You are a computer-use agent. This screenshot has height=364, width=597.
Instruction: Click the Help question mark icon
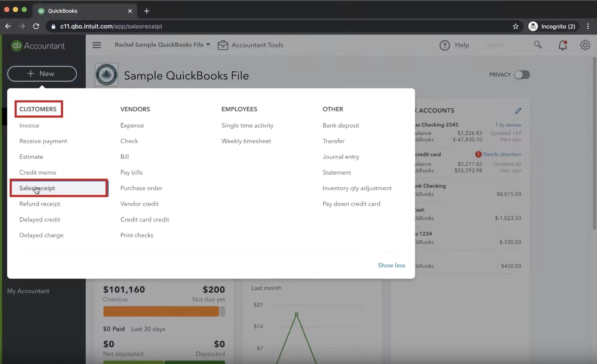(445, 45)
